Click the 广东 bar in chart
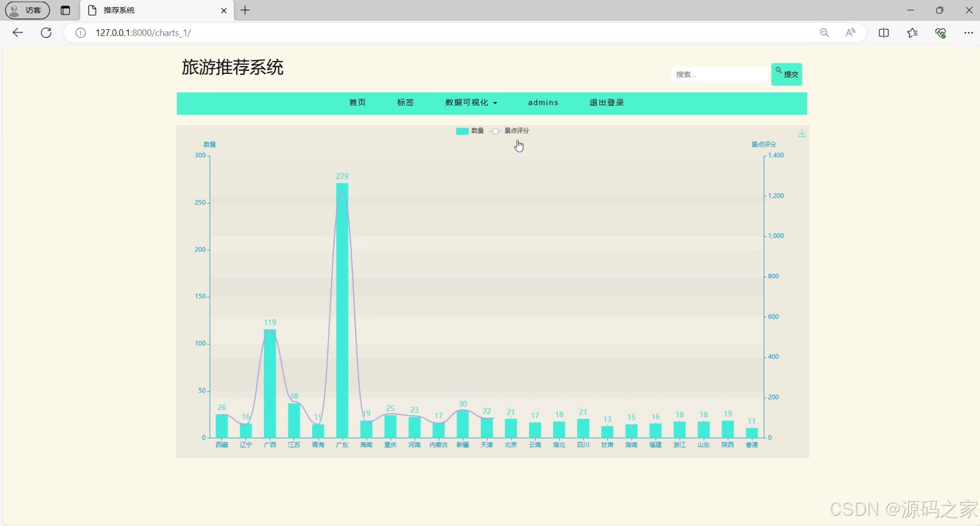The height and width of the screenshot is (526, 980). 342,312
